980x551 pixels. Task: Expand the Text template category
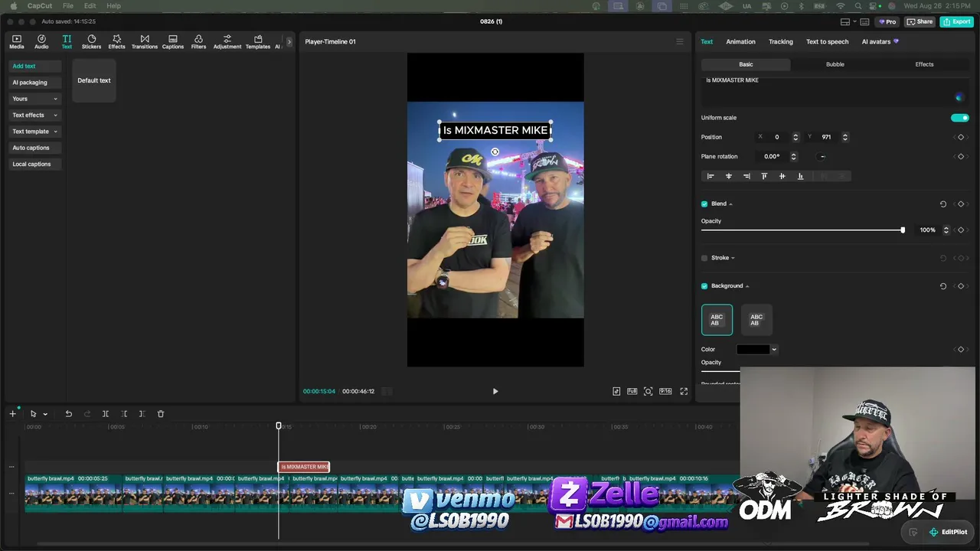tap(55, 132)
